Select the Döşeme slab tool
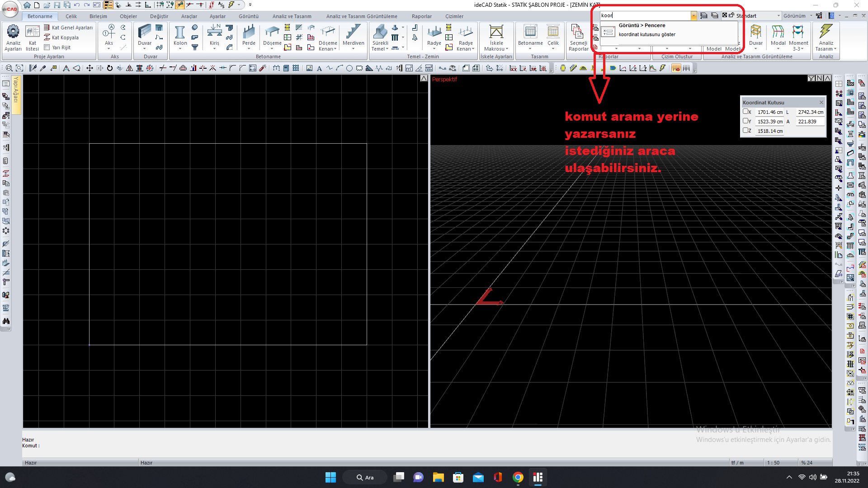 pos(272,35)
